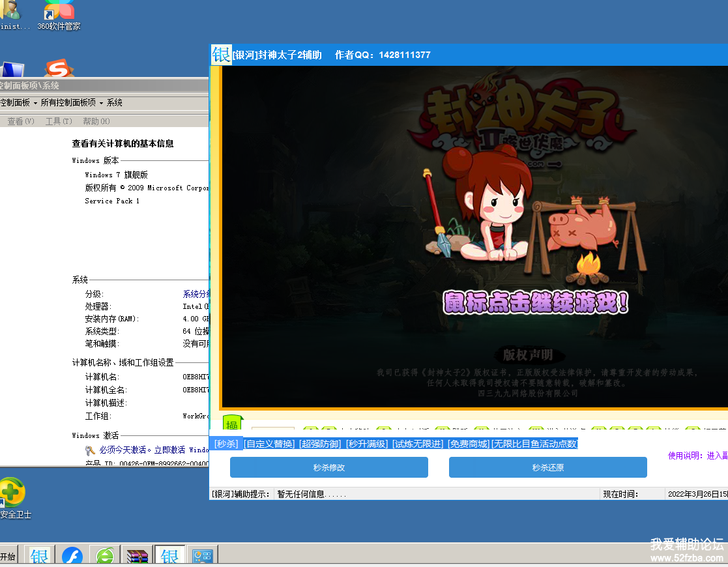Open the 帮助(H) menu in the system window

[x=96, y=121]
